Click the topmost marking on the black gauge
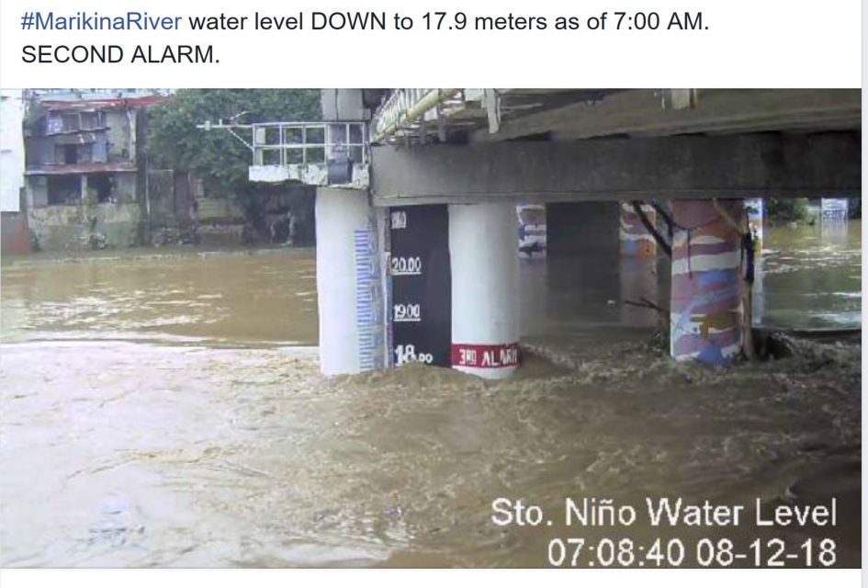 click(x=400, y=220)
